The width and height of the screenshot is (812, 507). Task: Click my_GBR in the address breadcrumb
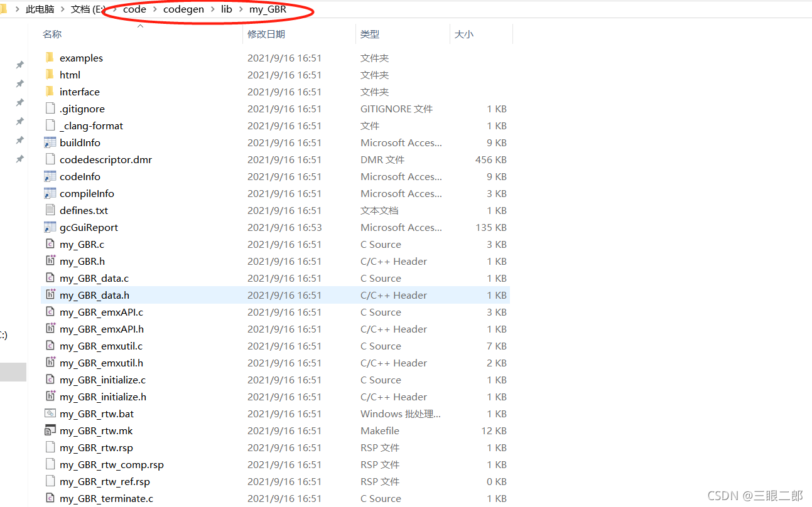point(268,9)
